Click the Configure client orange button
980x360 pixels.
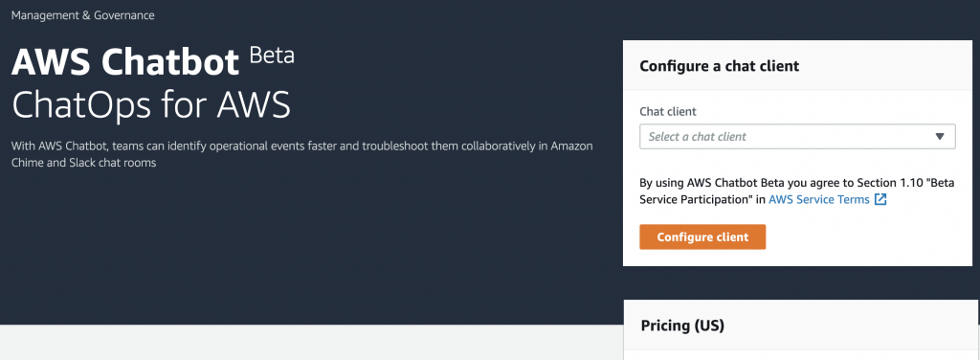tap(702, 236)
